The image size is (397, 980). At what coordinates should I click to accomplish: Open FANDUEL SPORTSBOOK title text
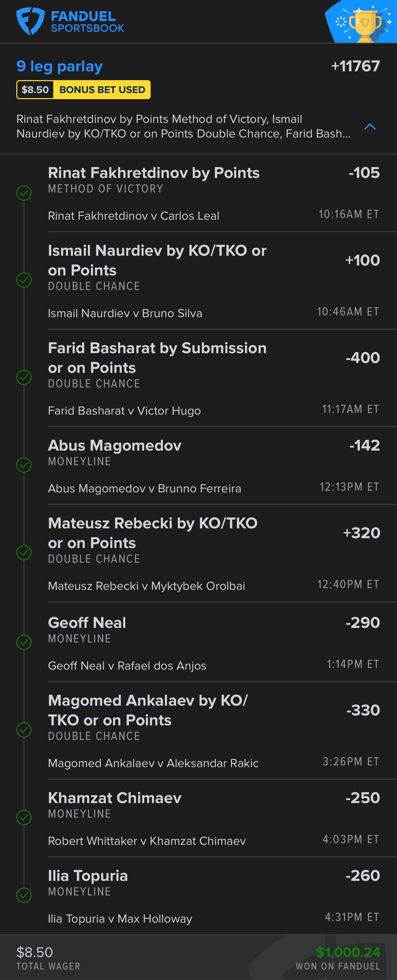[x=88, y=22]
